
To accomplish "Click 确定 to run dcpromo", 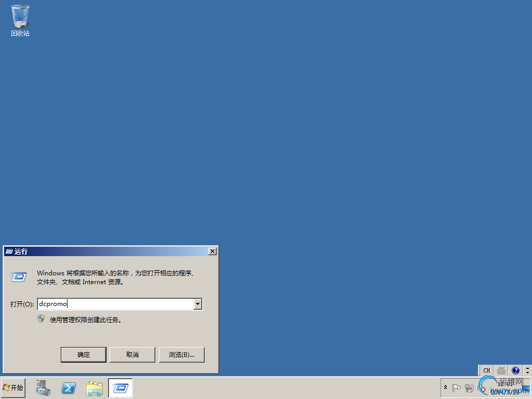I will click(x=83, y=354).
